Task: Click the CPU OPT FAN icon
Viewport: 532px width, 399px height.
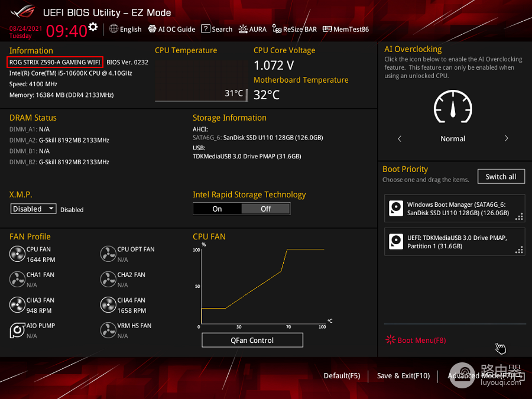Action: pyautogui.click(x=108, y=254)
